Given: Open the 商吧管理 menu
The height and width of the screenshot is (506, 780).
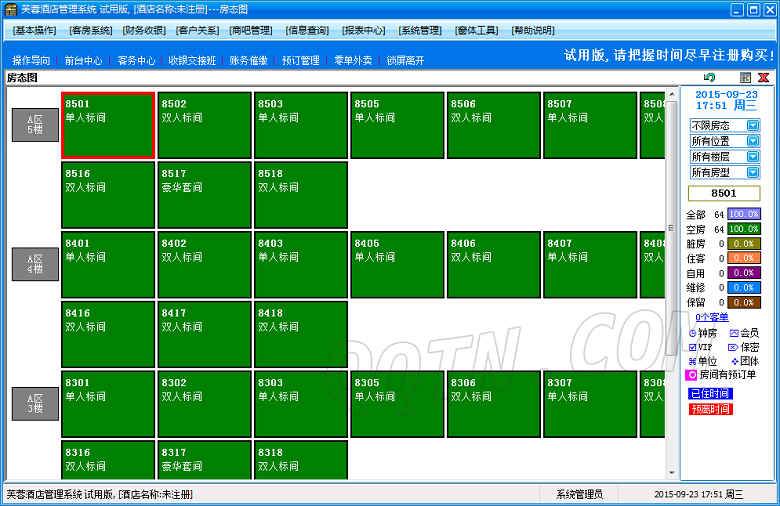Looking at the screenshot, I should click(x=251, y=30).
